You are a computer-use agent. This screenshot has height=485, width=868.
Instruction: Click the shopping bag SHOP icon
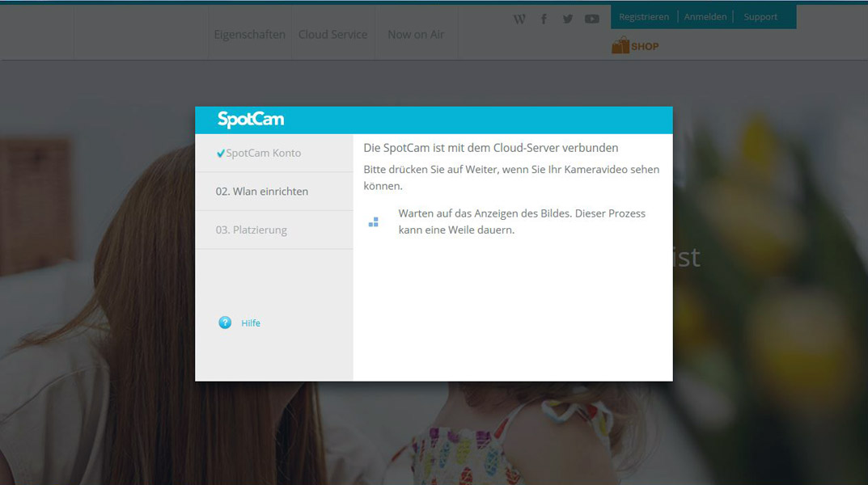pyautogui.click(x=620, y=45)
